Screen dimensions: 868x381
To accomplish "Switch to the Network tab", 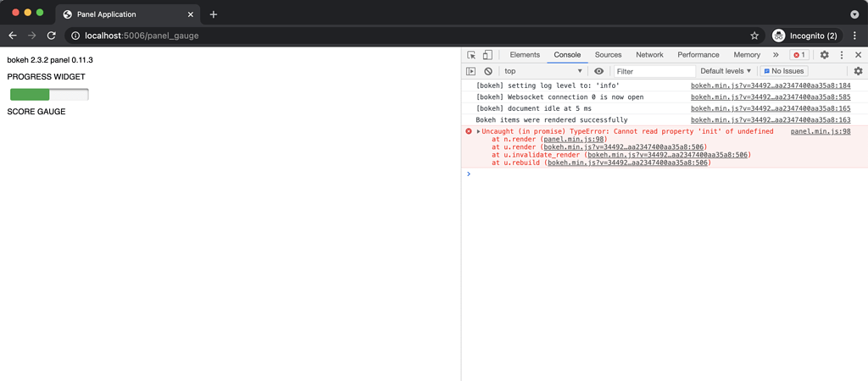I will point(649,55).
